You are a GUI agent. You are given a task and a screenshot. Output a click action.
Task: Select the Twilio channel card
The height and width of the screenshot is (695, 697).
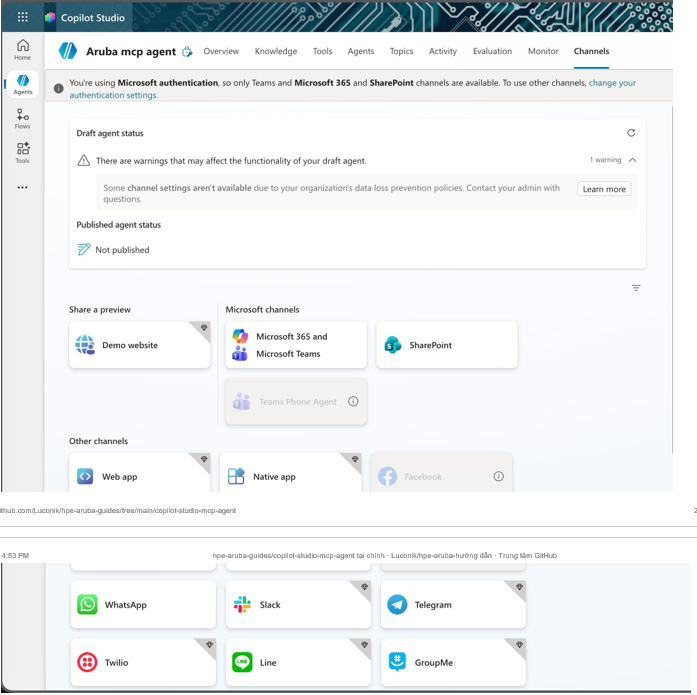click(x=143, y=663)
